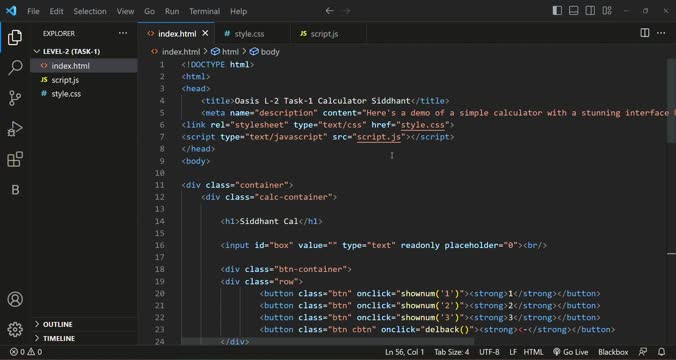676x360 pixels.
Task: Click the "Siddhant Cal" heading text
Action: pyautogui.click(x=269, y=221)
